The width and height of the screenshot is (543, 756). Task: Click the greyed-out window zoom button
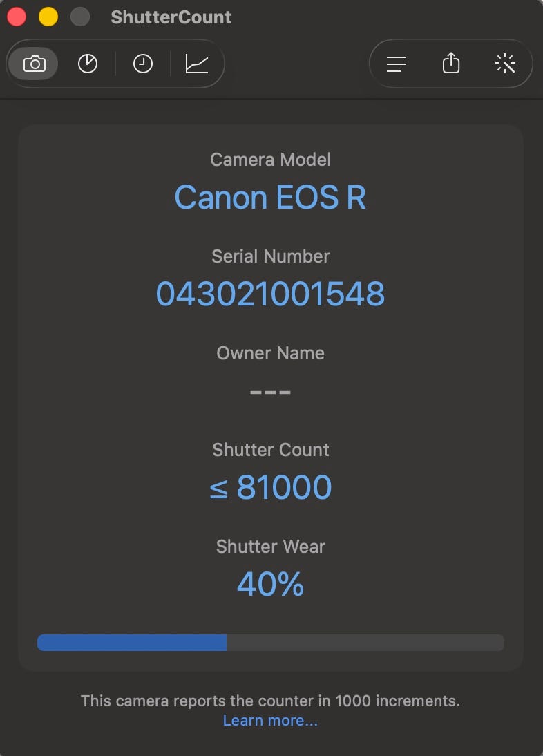point(80,17)
